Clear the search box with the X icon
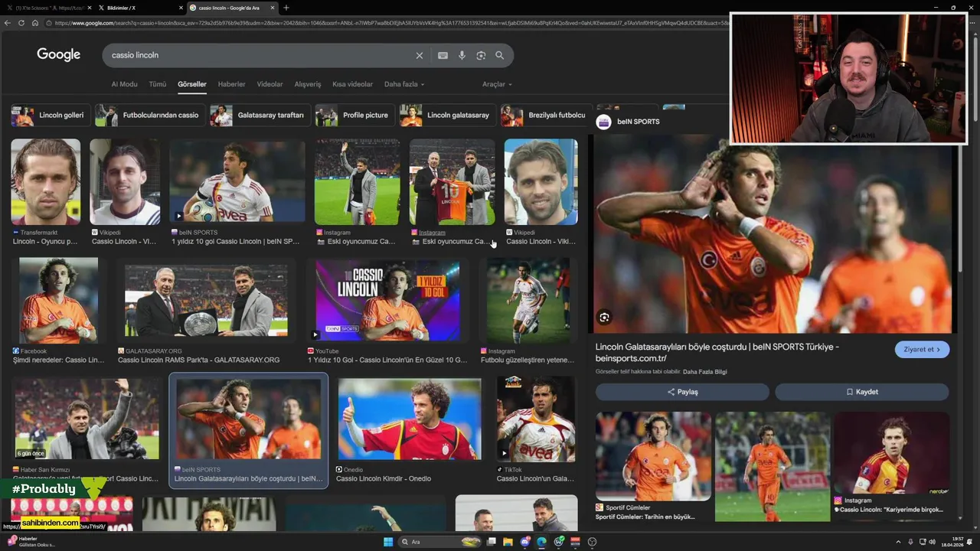This screenshot has width=980, height=551. click(419, 55)
